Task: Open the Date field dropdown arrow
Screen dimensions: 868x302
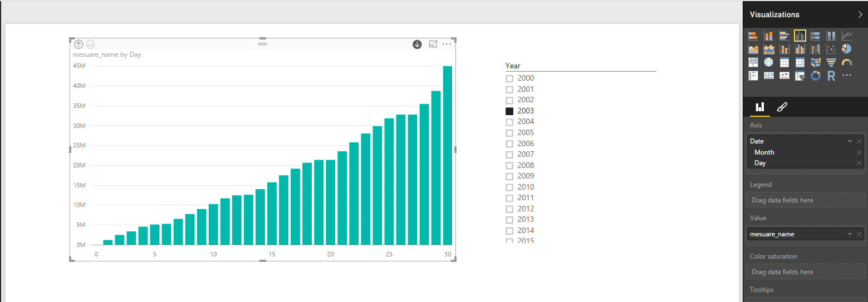Action: point(850,141)
